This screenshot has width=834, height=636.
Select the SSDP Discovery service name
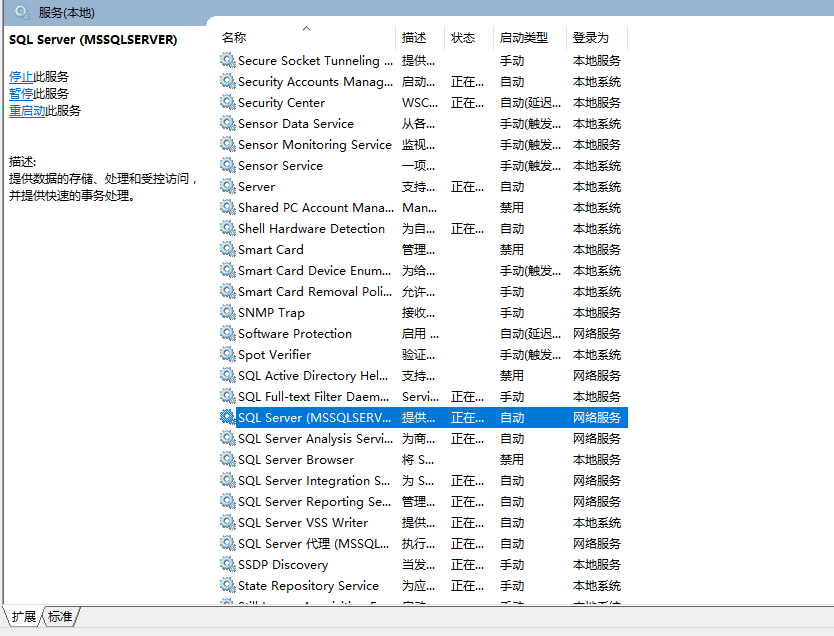click(x=283, y=565)
